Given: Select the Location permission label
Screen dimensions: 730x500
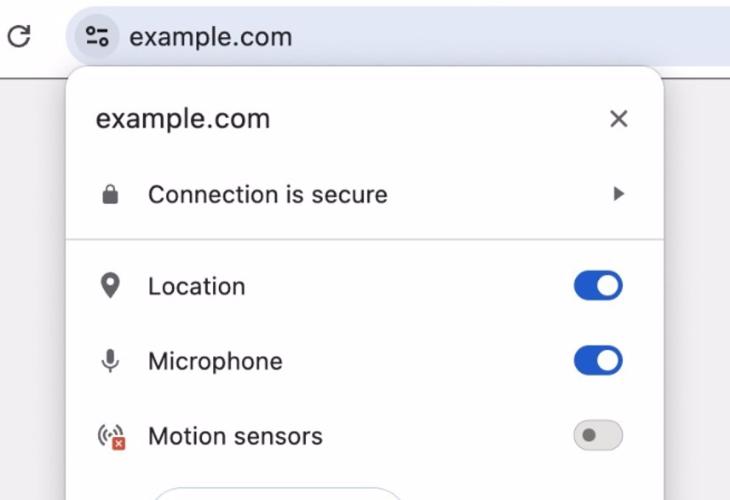Looking at the screenshot, I should tap(196, 287).
